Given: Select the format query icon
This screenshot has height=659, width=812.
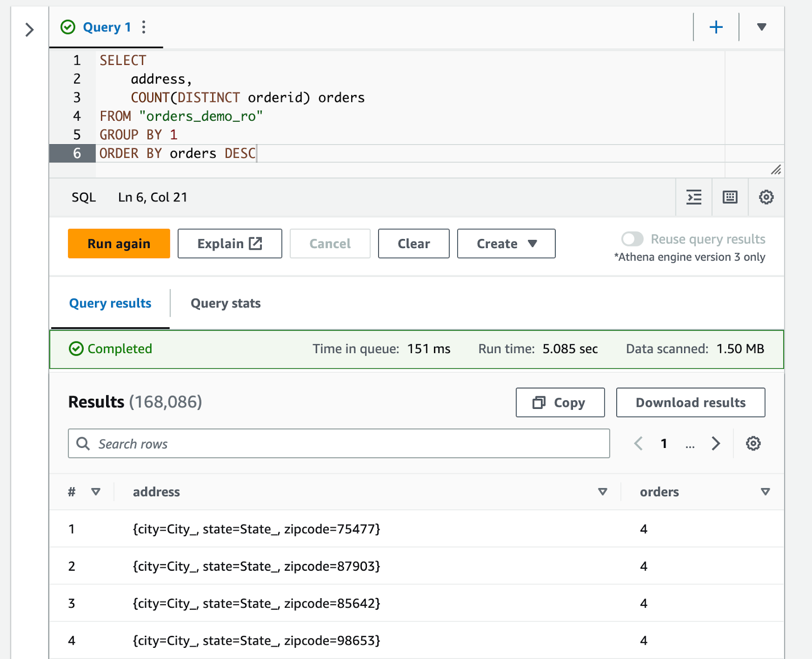Looking at the screenshot, I should click(694, 197).
